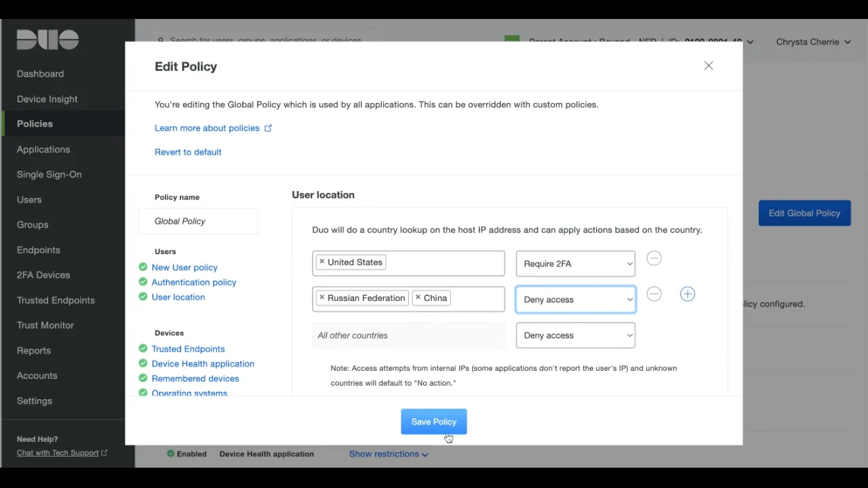Click into the United States country field
The image size is (868, 488).
tap(408, 264)
